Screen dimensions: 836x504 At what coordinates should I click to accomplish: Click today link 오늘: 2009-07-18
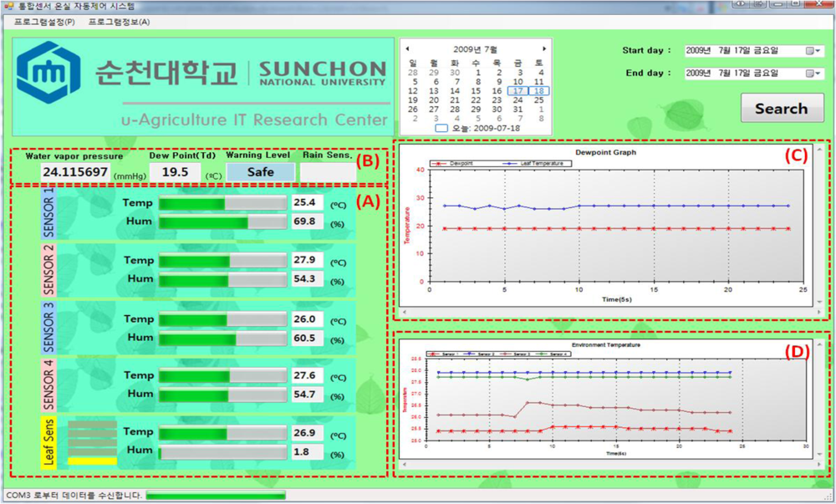coord(485,129)
